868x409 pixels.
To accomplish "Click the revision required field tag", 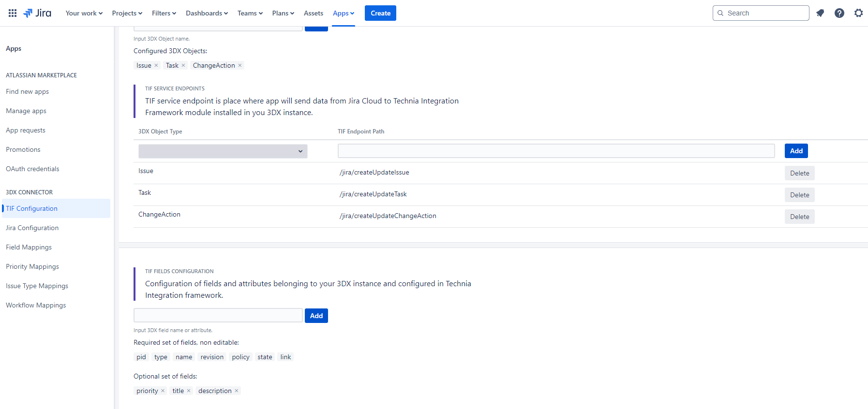I will click(x=212, y=357).
